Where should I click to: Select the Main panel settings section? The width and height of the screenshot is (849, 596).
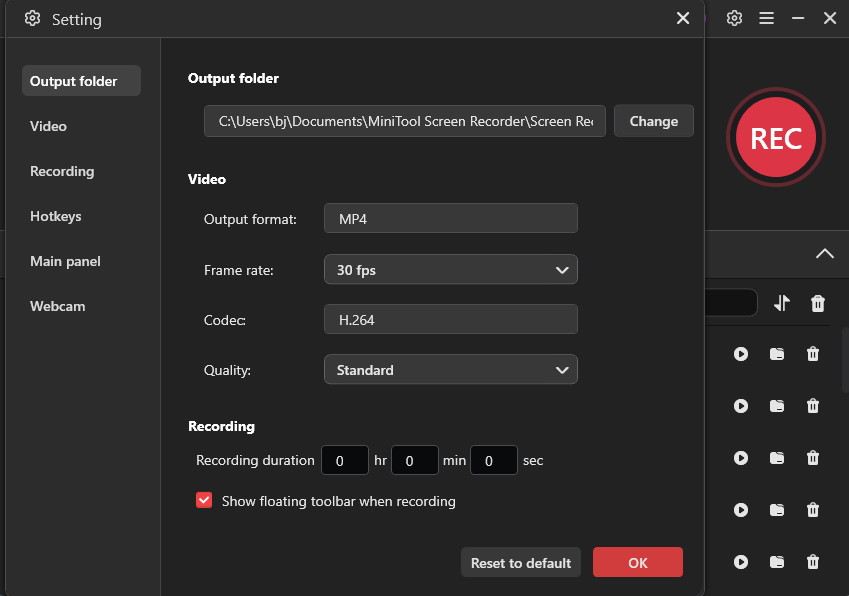pos(65,261)
